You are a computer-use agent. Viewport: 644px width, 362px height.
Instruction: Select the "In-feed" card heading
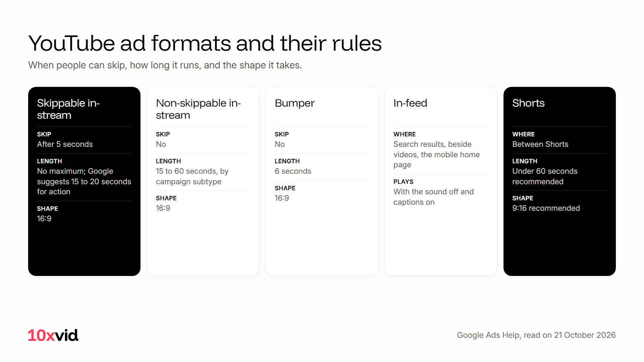pyautogui.click(x=411, y=103)
